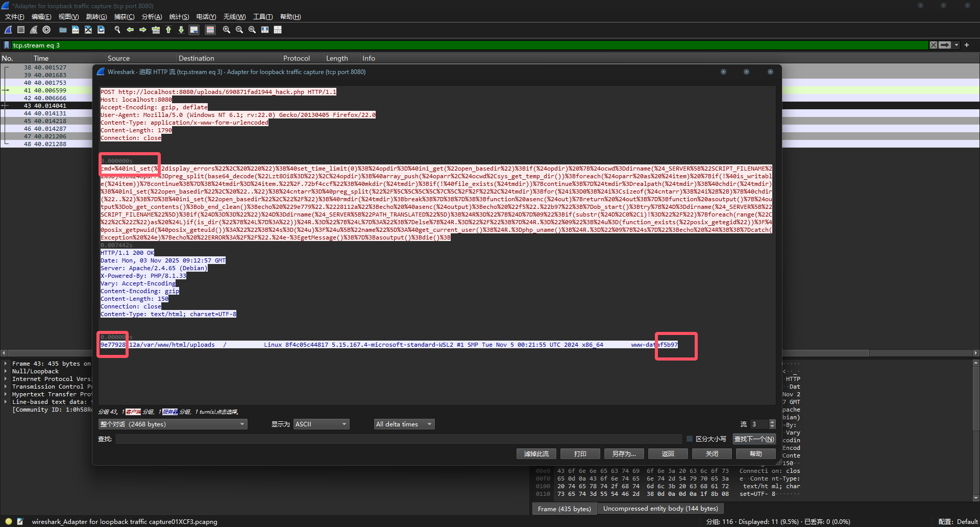Jump to the first packet
This screenshot has height=527, width=980.
[x=168, y=30]
